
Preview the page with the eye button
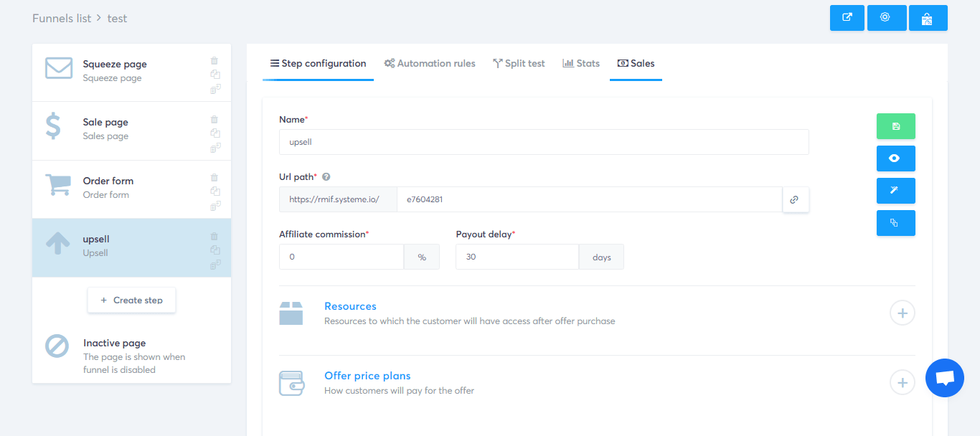[x=896, y=158]
